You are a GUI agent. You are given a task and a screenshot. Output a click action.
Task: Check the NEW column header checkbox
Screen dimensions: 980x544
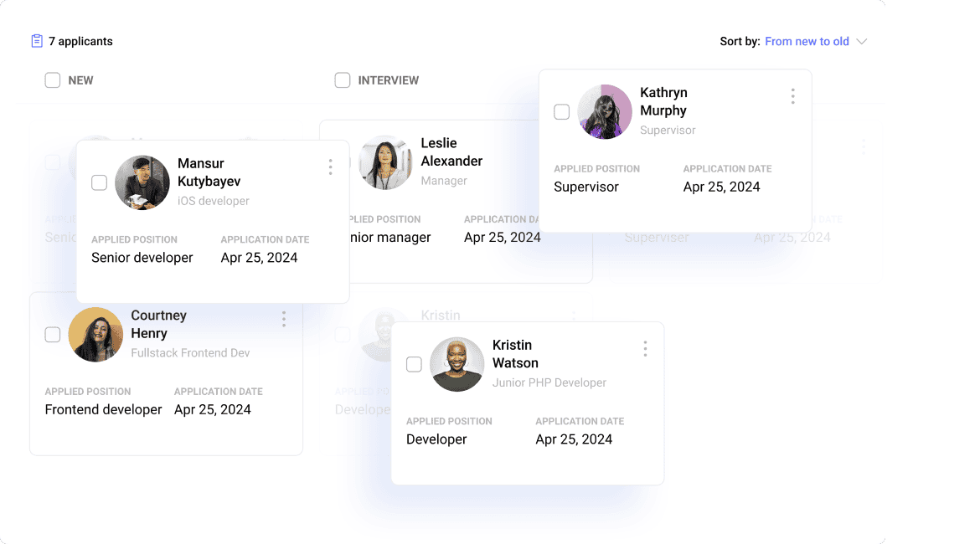pyautogui.click(x=52, y=80)
